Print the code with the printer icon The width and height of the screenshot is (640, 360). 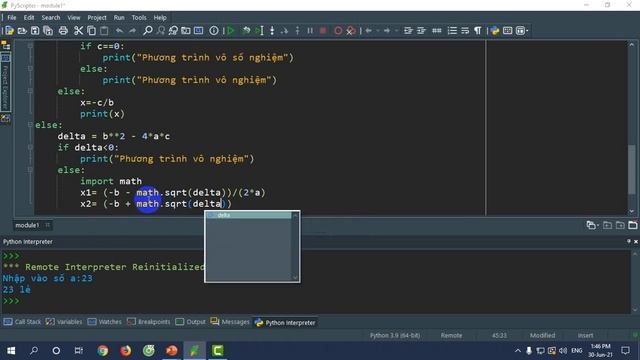[63, 31]
